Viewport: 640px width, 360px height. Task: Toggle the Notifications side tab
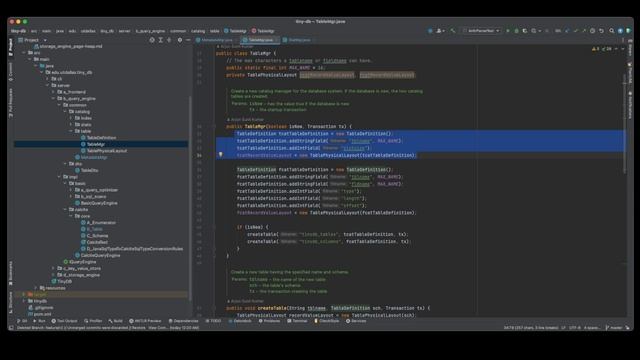click(x=630, y=105)
